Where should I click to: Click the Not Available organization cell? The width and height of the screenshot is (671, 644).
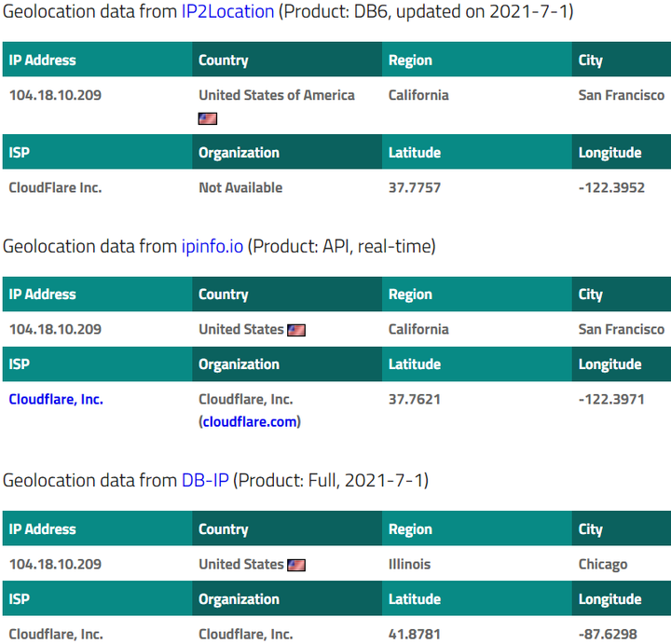(x=240, y=188)
